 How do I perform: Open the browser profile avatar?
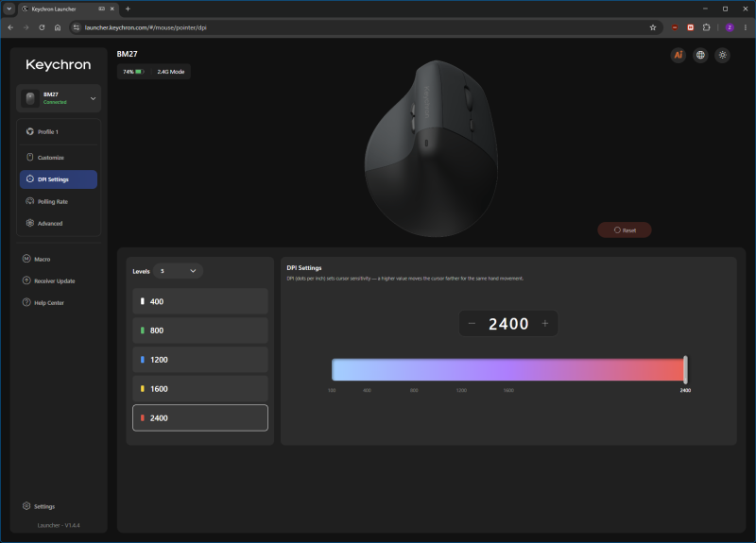[730, 27]
